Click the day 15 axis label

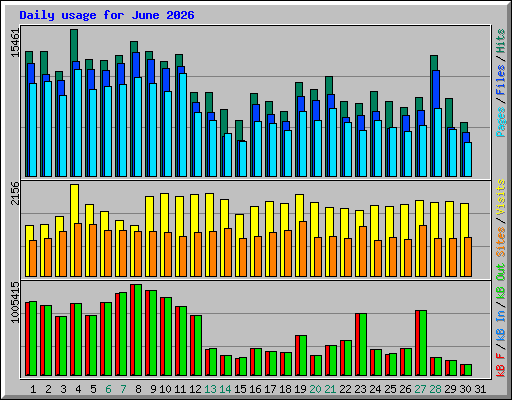pyautogui.click(x=240, y=389)
